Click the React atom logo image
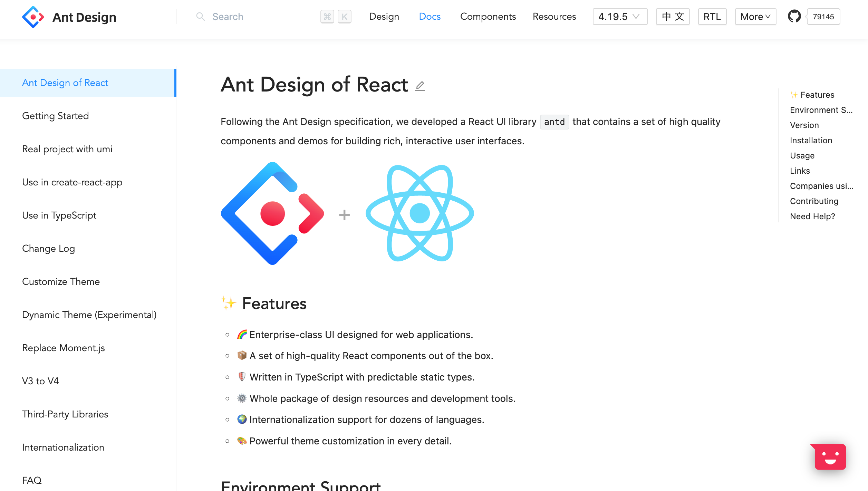This screenshot has height=491, width=868. click(419, 213)
